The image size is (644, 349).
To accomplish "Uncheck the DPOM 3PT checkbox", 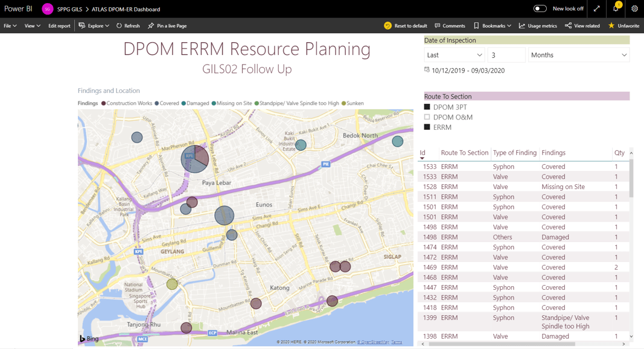I will coord(427,107).
